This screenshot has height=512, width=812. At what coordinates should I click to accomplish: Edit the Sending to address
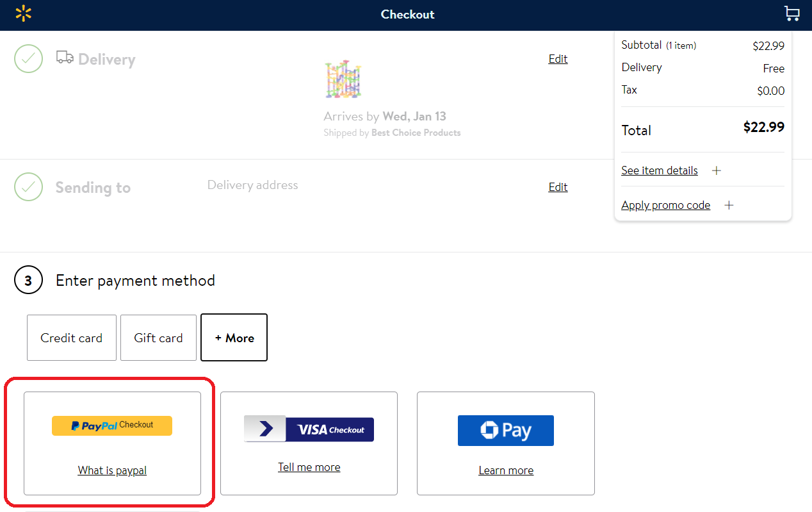click(x=558, y=187)
